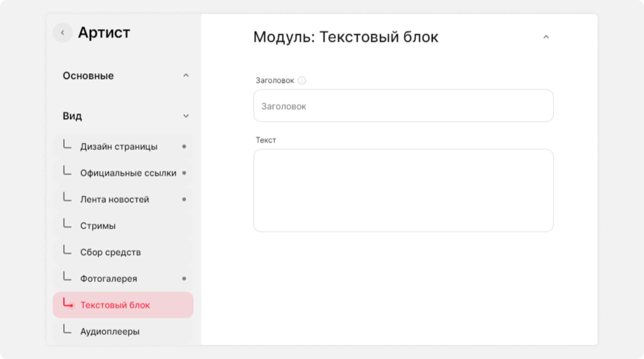Open Сбор средств module

tap(110, 252)
